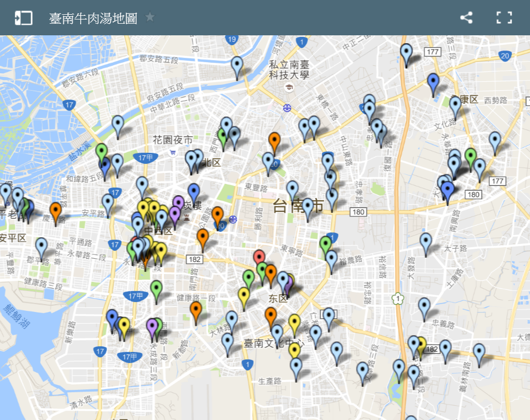Star the 臺南牛肉湯地圖 map

pyautogui.click(x=150, y=17)
